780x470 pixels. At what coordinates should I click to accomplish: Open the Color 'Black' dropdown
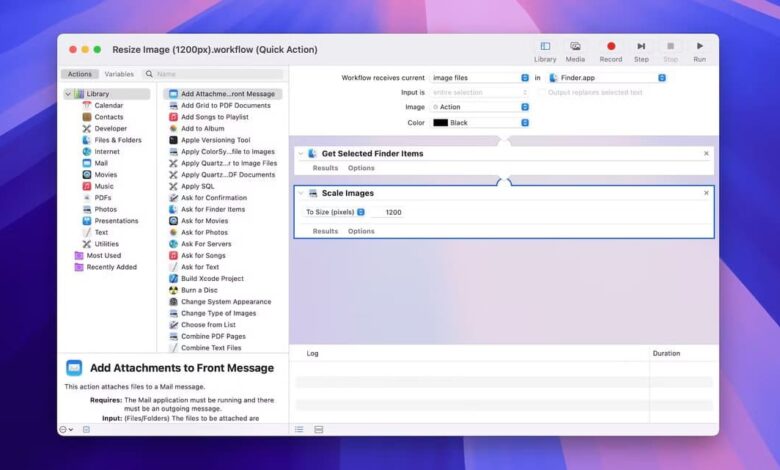480,122
